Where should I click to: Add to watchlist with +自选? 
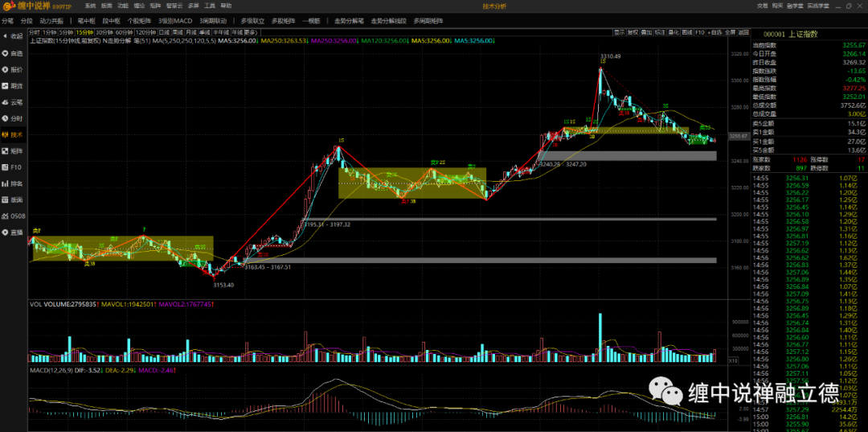[714, 32]
